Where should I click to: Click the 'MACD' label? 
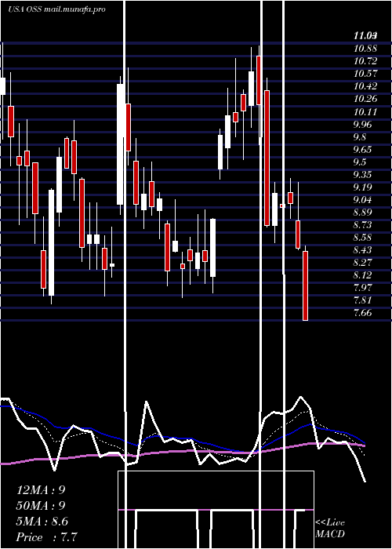tap(330, 534)
